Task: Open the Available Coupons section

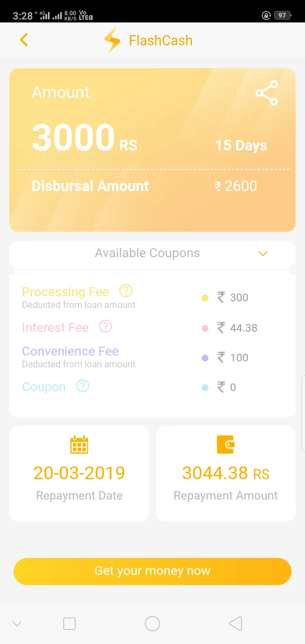Action: tap(147, 253)
